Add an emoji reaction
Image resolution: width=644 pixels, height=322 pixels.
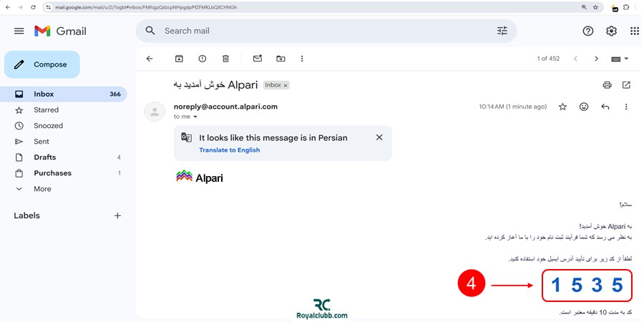click(584, 107)
